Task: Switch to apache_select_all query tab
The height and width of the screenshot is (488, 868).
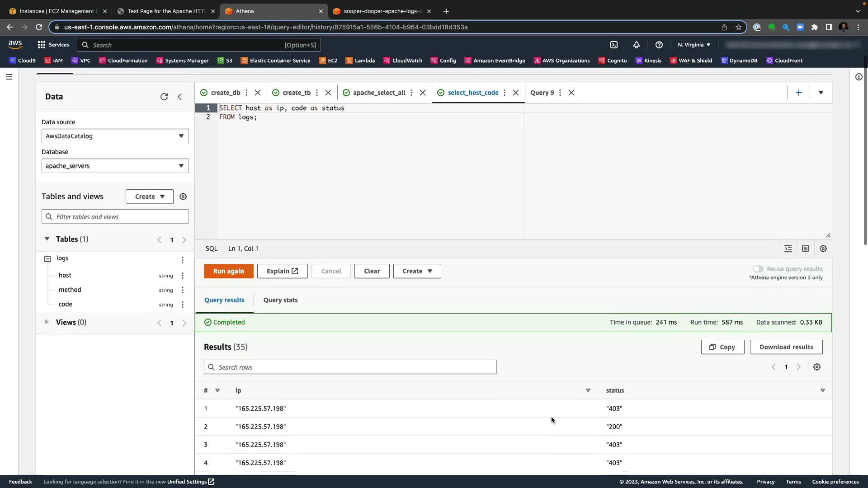Action: (379, 93)
